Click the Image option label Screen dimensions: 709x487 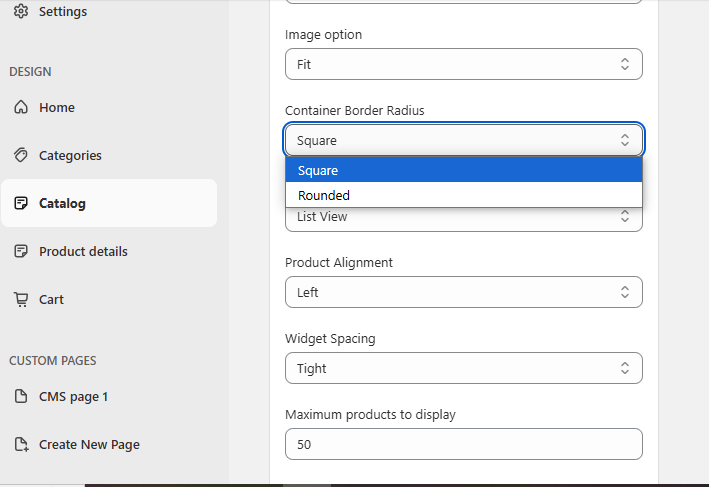(x=323, y=35)
